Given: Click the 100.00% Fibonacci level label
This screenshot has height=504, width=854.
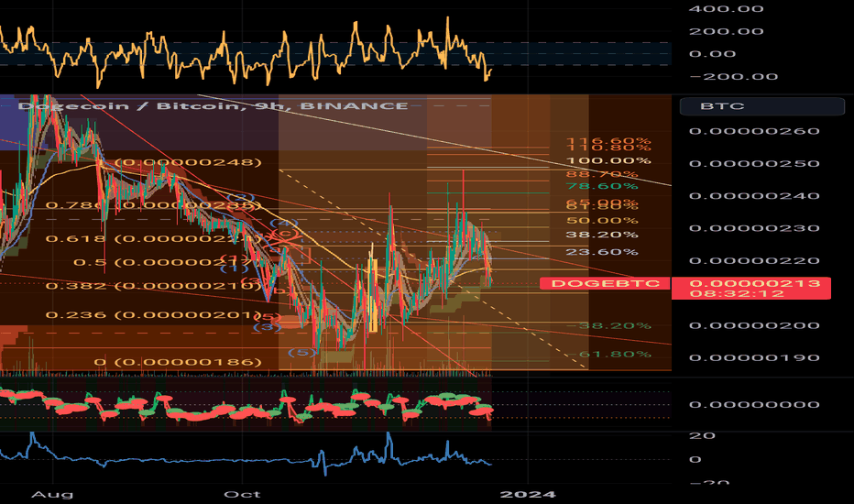Looking at the screenshot, I should [x=608, y=160].
